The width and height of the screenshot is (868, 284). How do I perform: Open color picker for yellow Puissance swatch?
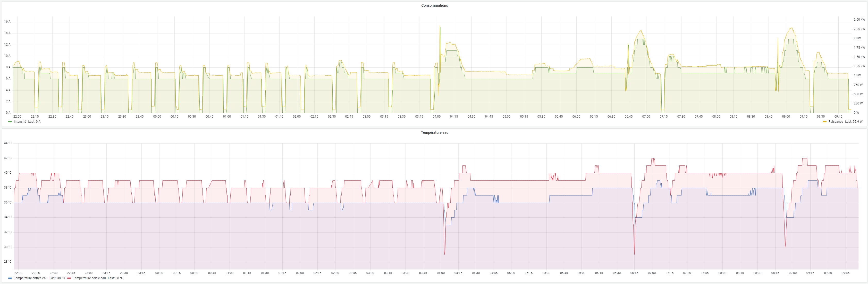coord(824,122)
